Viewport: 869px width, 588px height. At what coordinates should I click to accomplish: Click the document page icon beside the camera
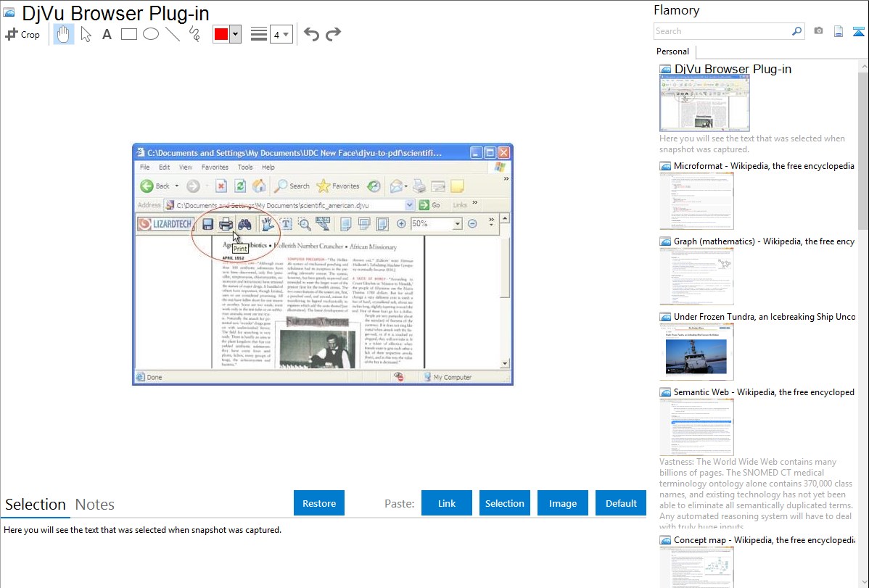pyautogui.click(x=839, y=31)
